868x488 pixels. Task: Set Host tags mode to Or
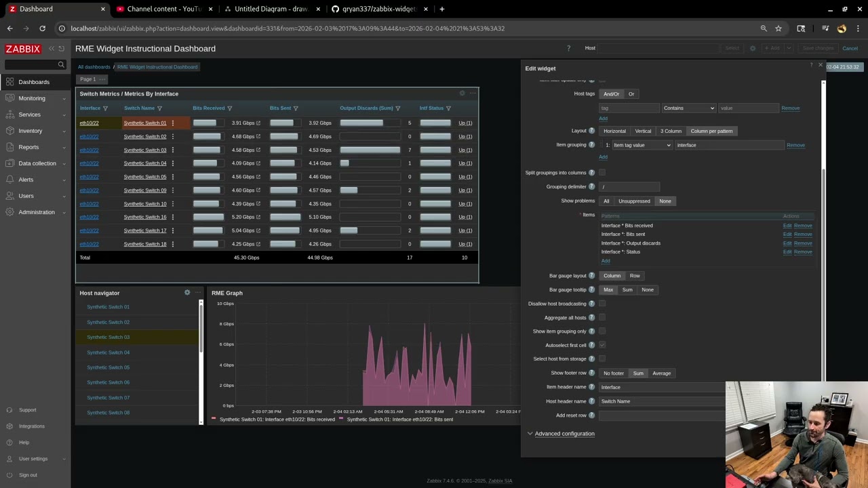point(631,94)
